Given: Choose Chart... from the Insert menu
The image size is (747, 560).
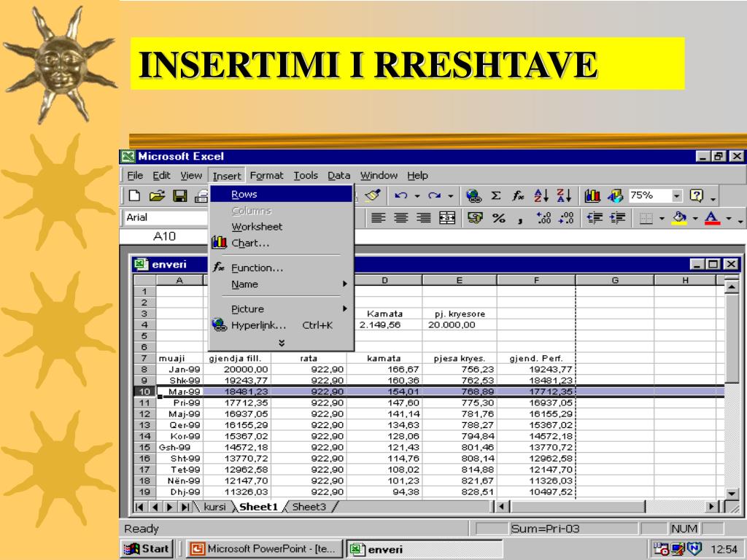Looking at the screenshot, I should pyautogui.click(x=281, y=243).
